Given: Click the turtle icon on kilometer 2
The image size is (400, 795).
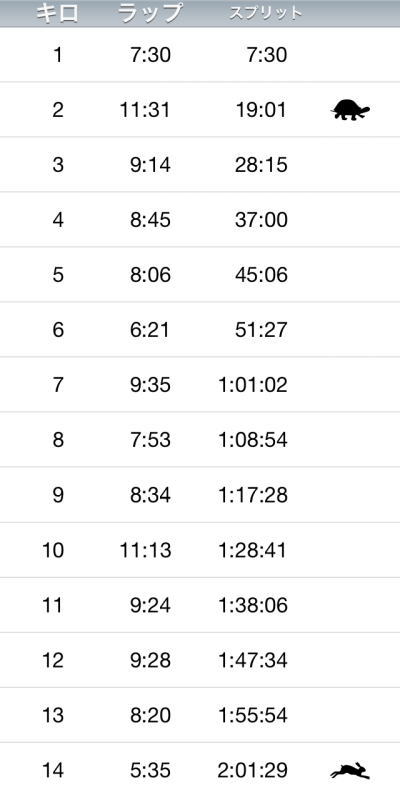Looking at the screenshot, I should click(x=350, y=110).
